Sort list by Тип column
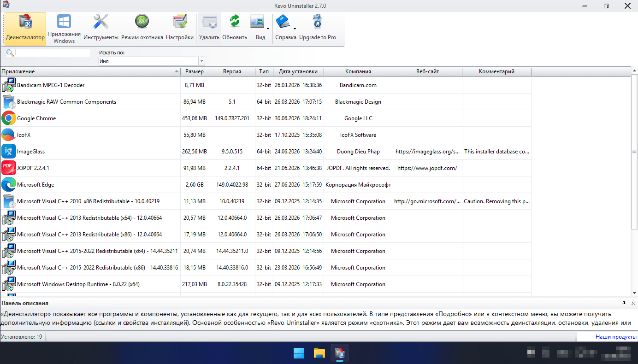The image size is (638, 364). click(264, 71)
